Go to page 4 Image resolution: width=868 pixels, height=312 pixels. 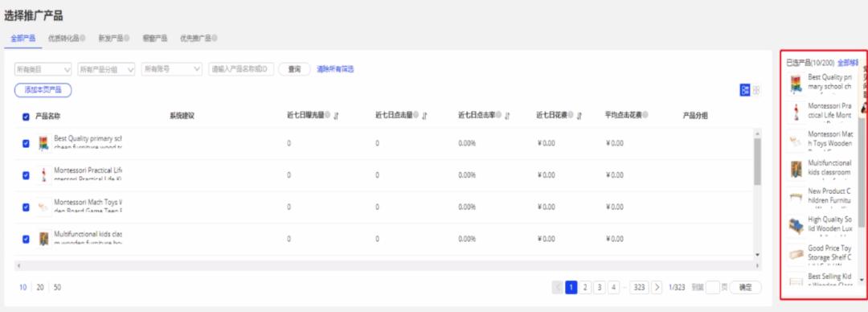click(x=613, y=287)
